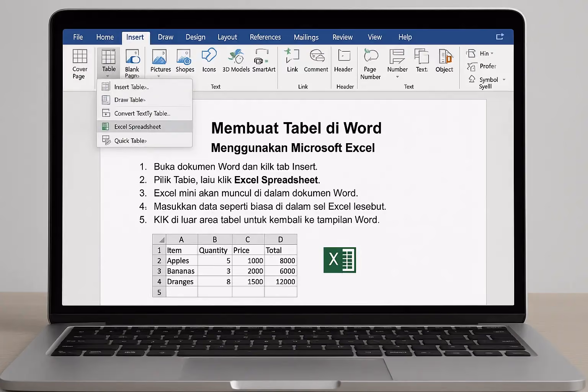Click the Cover Page icon
588x392 pixels.
pyautogui.click(x=80, y=57)
